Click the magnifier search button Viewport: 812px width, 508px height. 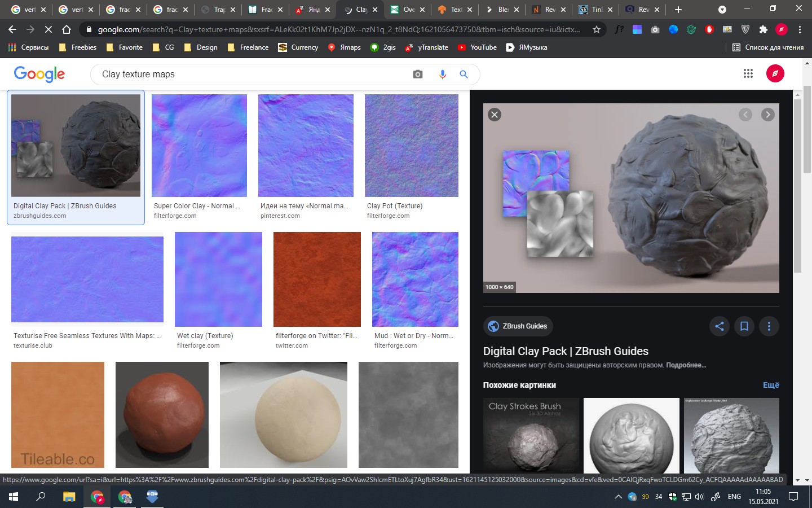click(x=464, y=74)
